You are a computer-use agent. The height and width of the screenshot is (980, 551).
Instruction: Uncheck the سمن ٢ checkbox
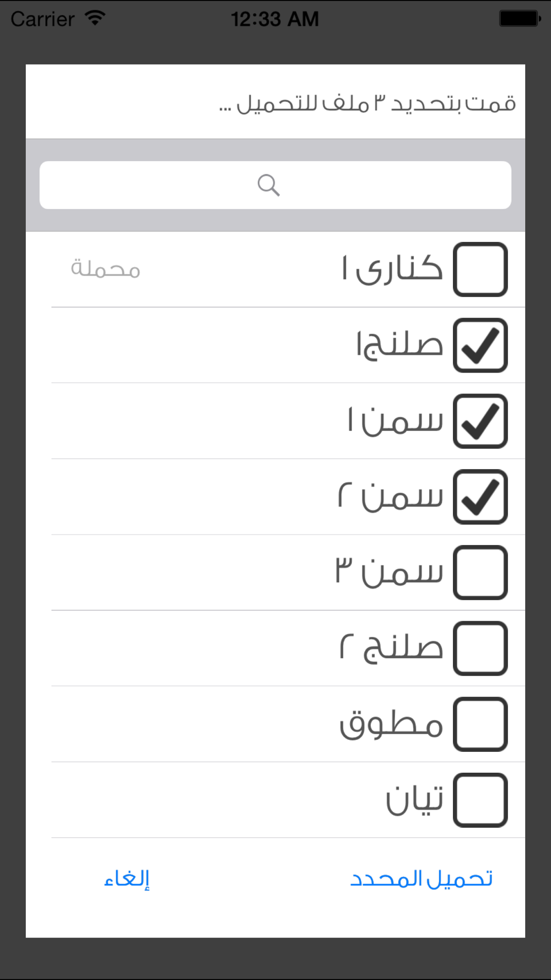coord(480,497)
